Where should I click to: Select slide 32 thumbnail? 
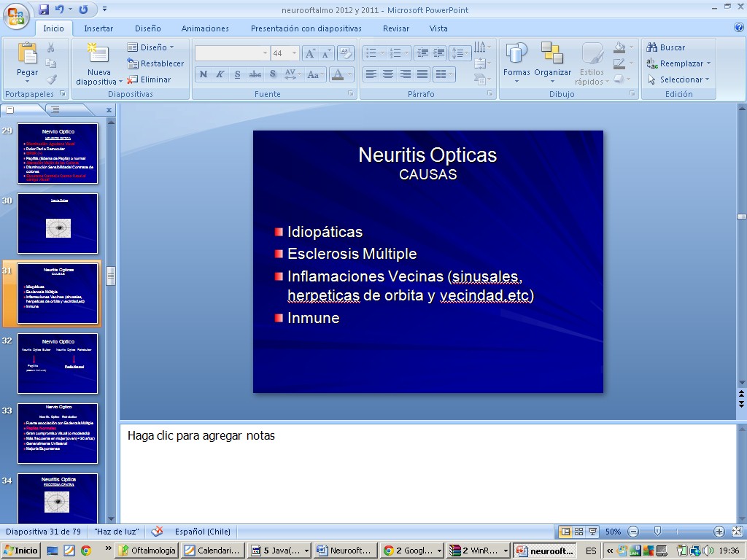pyautogui.click(x=58, y=363)
